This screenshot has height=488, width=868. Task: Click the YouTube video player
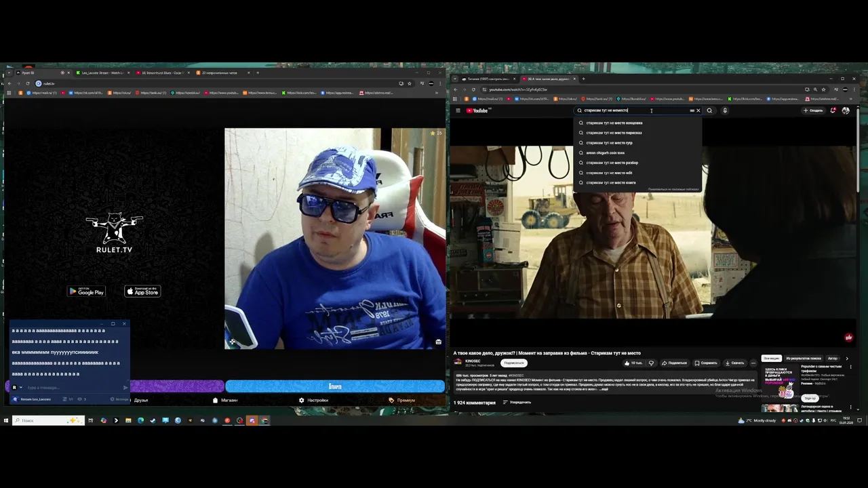[652, 232]
